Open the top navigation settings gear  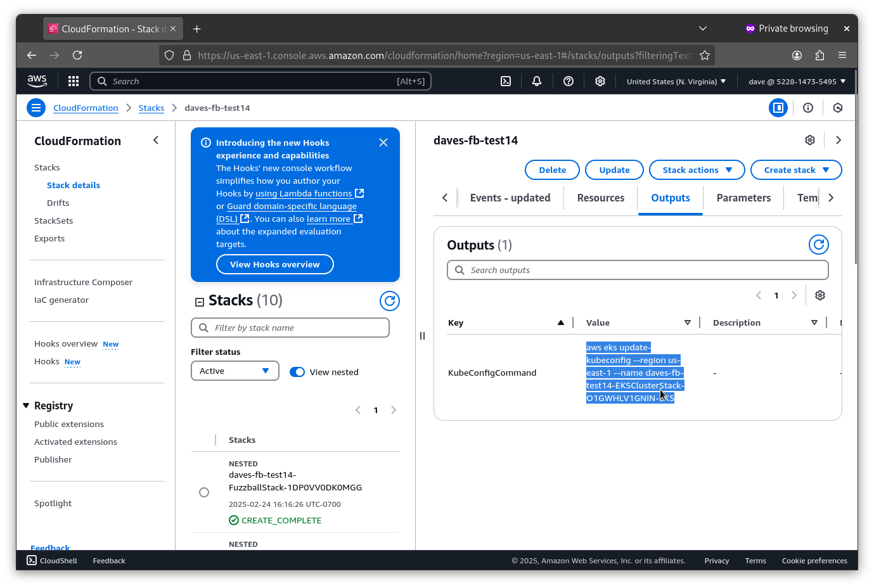click(600, 81)
